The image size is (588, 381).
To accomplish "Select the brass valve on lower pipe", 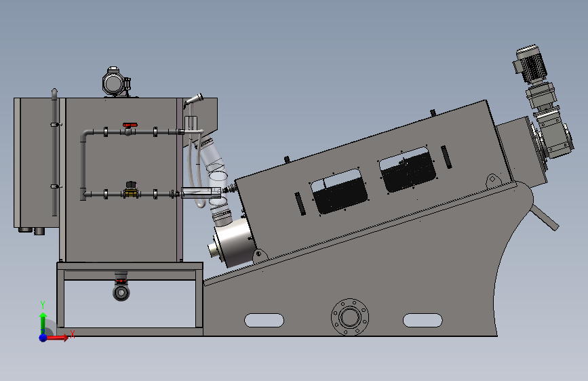I will click(130, 193).
